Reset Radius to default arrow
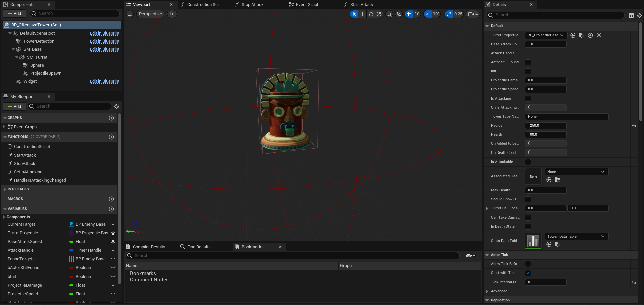The width and height of the screenshot is (644, 305). pos(634,126)
